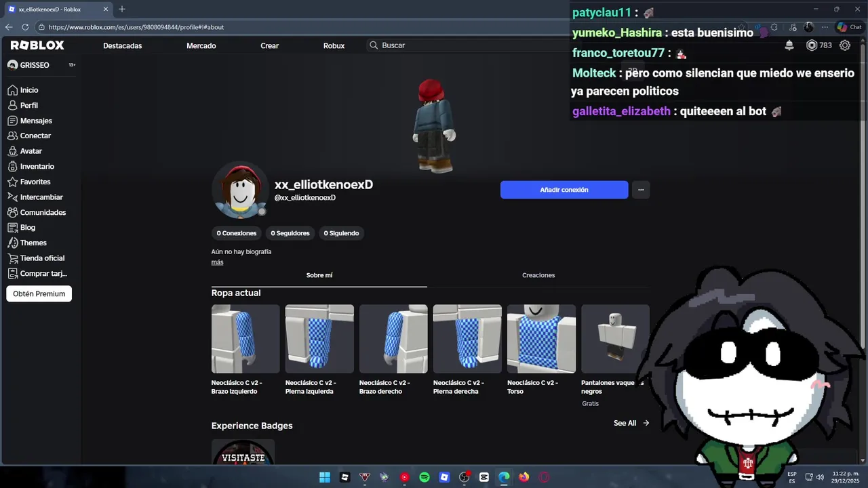The width and height of the screenshot is (868, 488).
Task: Go to Perfil in the sidebar
Action: tap(23, 106)
